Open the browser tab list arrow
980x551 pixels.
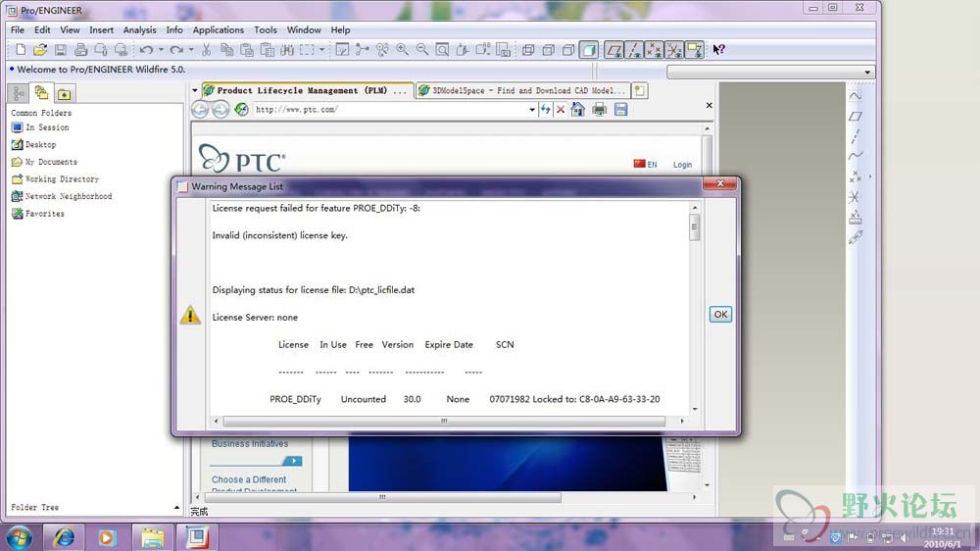point(195,90)
